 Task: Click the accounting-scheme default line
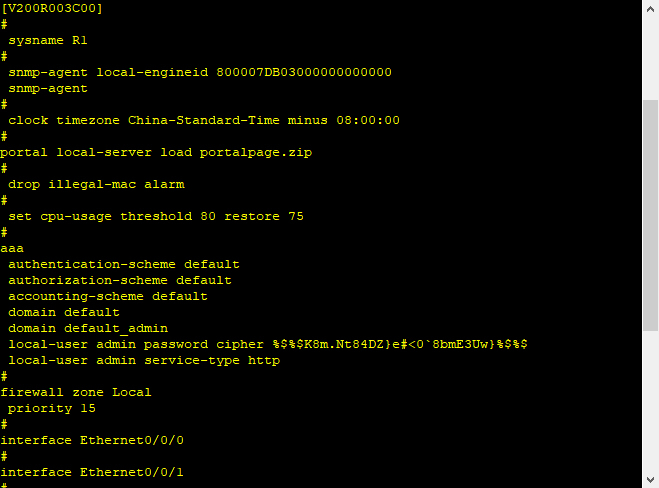108,296
